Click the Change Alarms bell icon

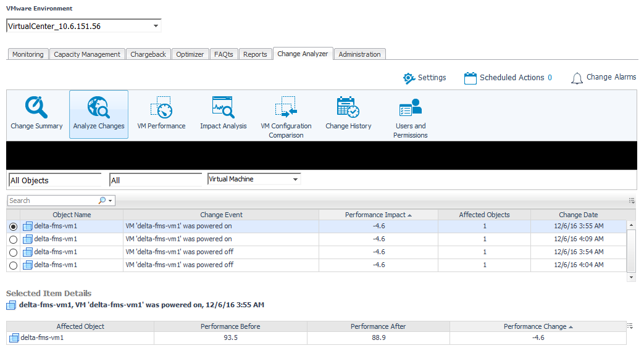[x=577, y=78]
